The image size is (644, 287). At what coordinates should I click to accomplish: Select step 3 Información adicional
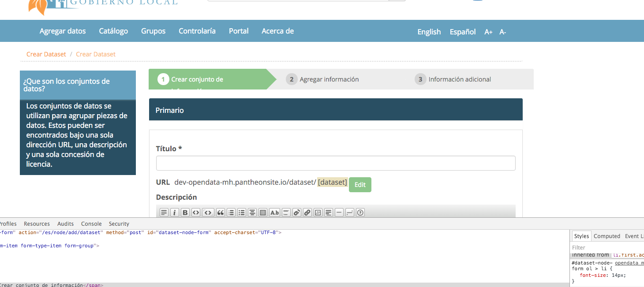[459, 79]
